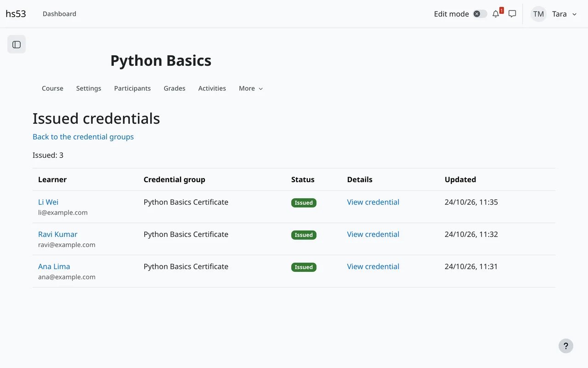View credential for Li Wei
588x368 pixels.
tap(373, 202)
